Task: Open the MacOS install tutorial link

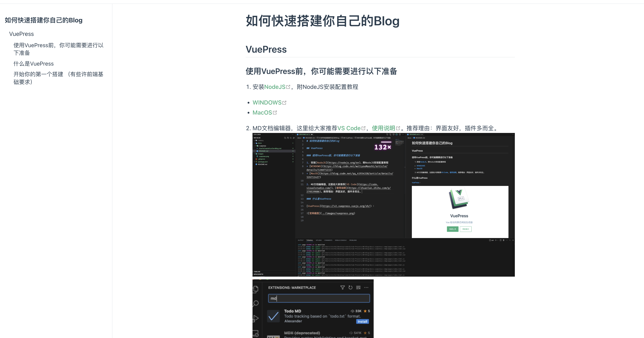Action: pyautogui.click(x=262, y=113)
